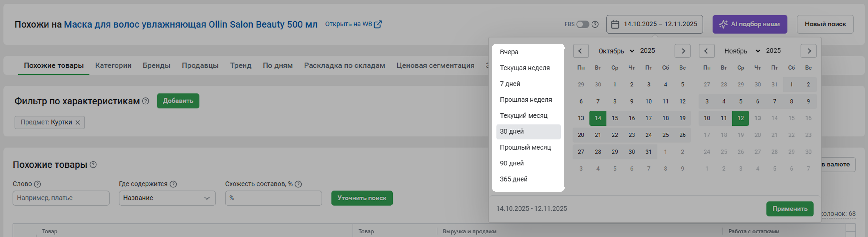Select the 90 дней preset range
Screen dimensions: 868x237
click(x=511, y=163)
